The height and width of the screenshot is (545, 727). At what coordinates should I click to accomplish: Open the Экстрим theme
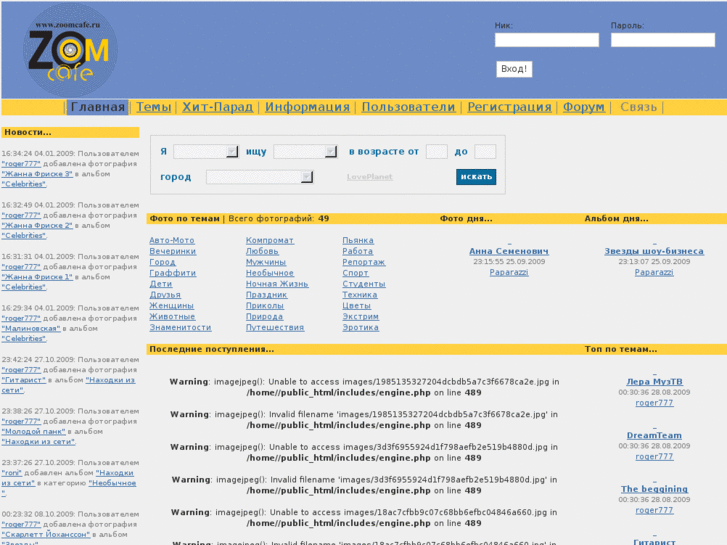(x=360, y=316)
